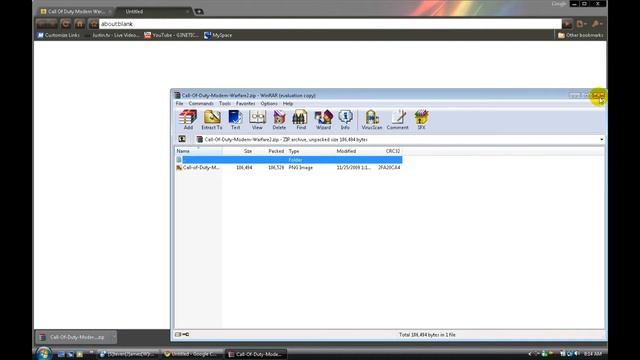Click the Windows Start orb

coord(43,353)
